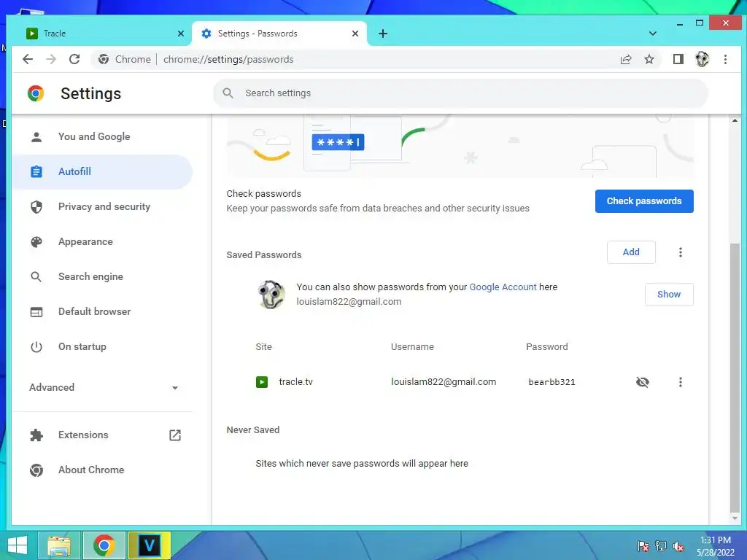Open the tab search chevron

(x=653, y=34)
